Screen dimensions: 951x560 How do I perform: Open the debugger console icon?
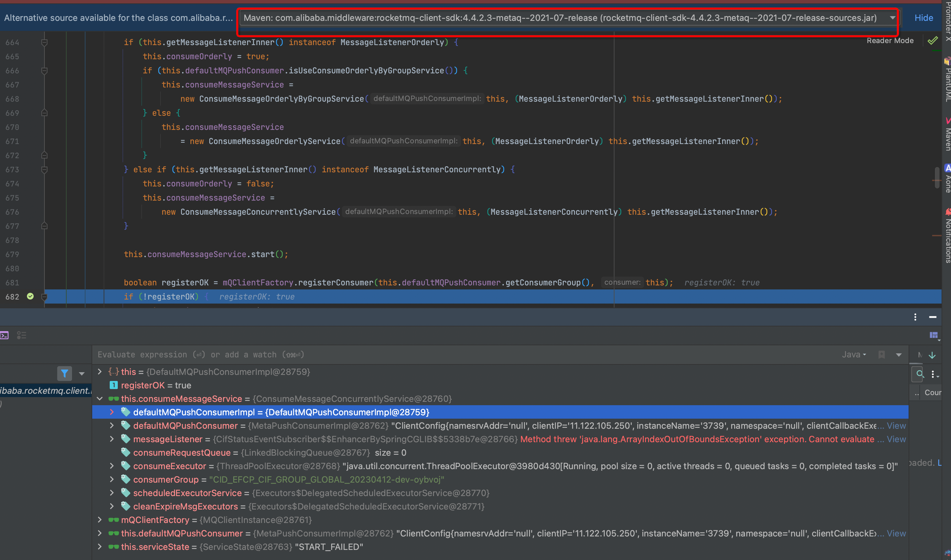point(4,335)
